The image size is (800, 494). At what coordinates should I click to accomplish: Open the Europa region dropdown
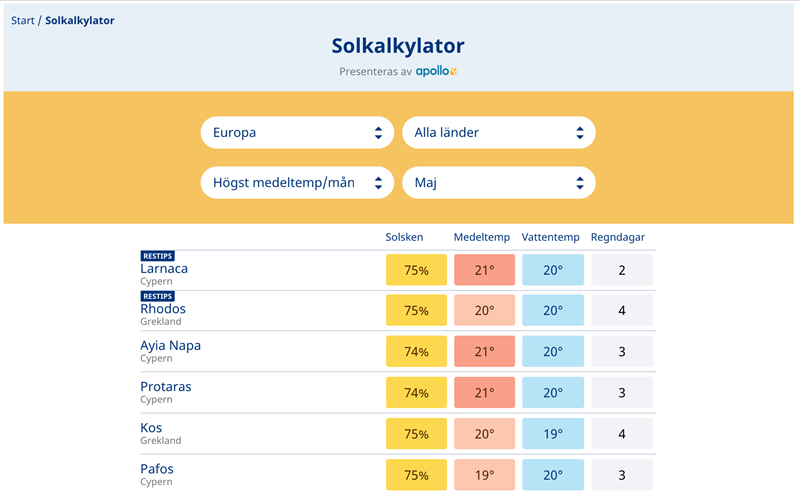[297, 132]
